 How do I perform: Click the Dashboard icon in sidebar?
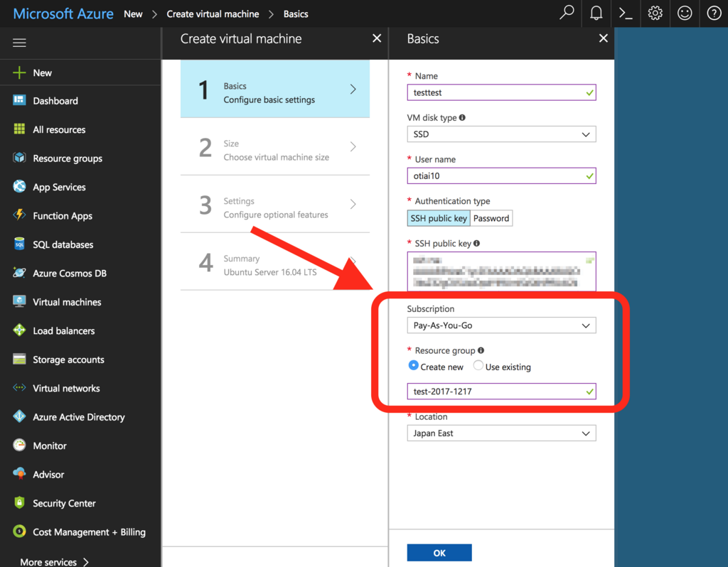(x=19, y=100)
